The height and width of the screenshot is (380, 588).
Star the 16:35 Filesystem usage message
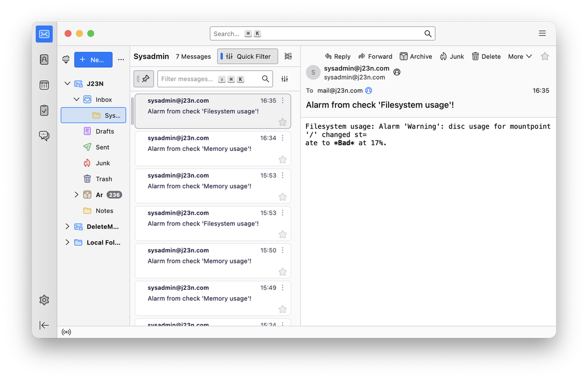click(x=283, y=122)
